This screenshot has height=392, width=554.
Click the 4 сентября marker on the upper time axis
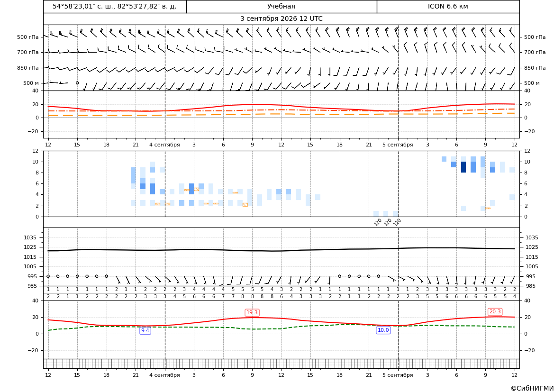164,145
